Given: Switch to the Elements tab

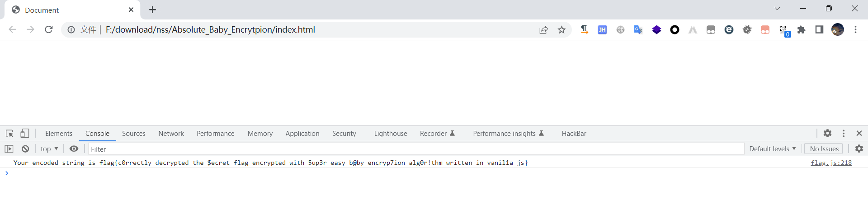Looking at the screenshot, I should (59, 134).
